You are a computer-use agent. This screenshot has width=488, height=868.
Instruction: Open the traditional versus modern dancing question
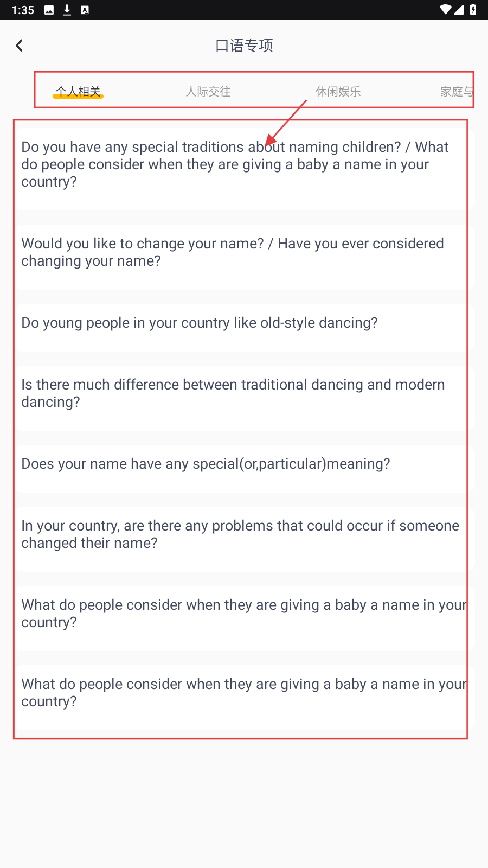click(239, 393)
